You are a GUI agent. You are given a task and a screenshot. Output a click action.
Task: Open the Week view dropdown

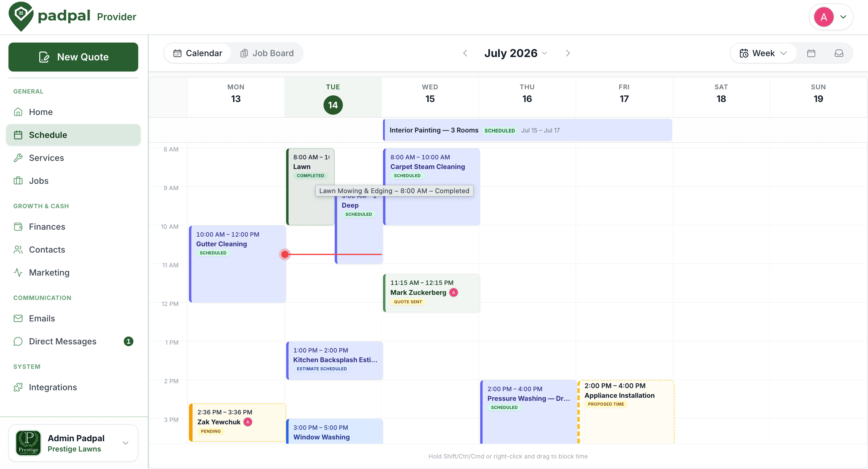point(763,53)
